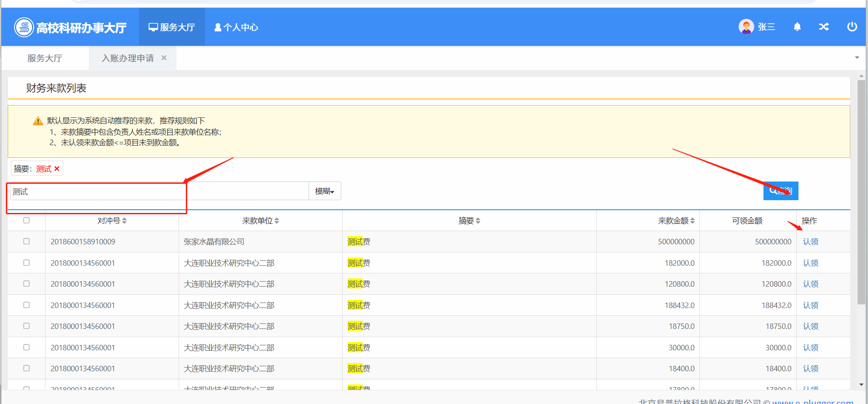Close the 入账办理申请 tab
Screen dimensions: 868x404
pyautogui.click(x=164, y=58)
